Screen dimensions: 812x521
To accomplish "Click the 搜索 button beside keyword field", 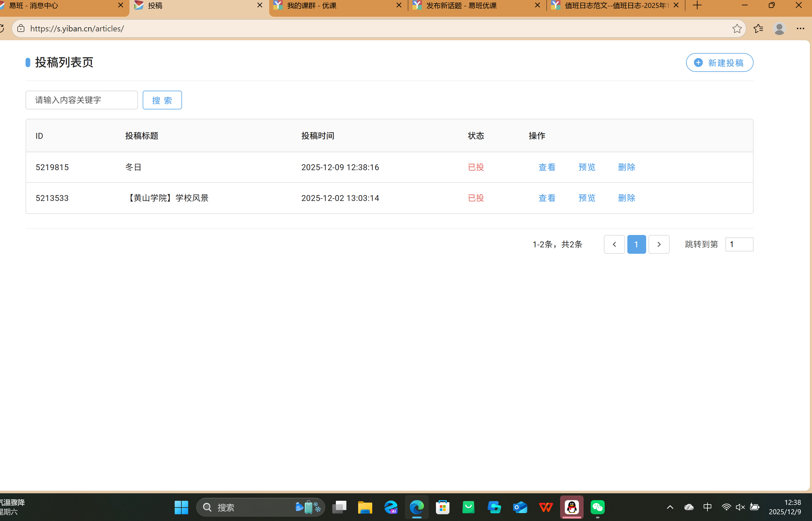I will point(162,100).
